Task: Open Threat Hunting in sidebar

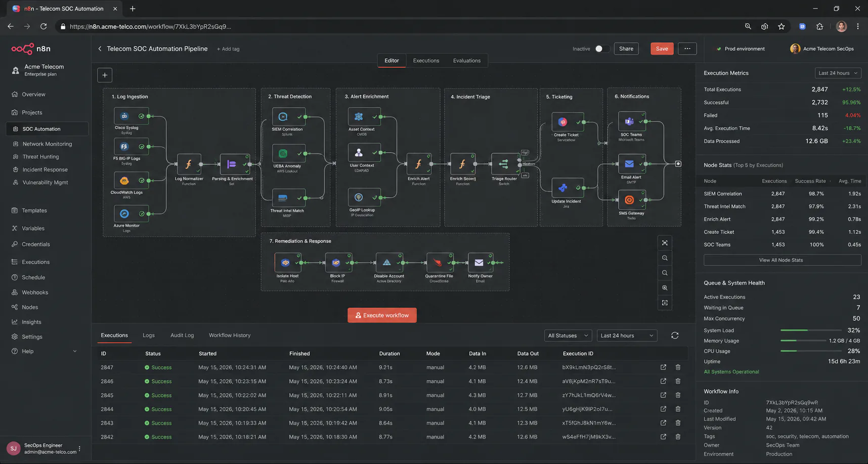Action: pyautogui.click(x=40, y=157)
